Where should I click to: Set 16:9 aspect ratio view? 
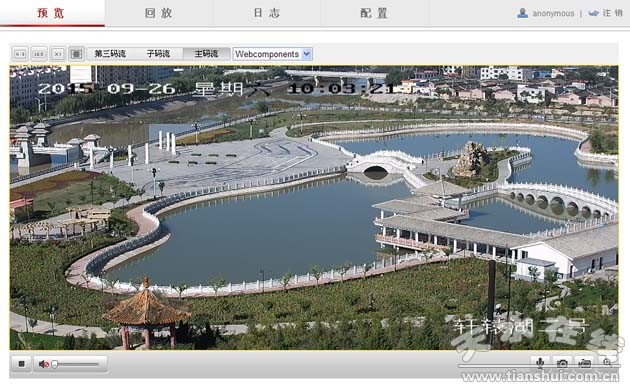pyautogui.click(x=39, y=54)
